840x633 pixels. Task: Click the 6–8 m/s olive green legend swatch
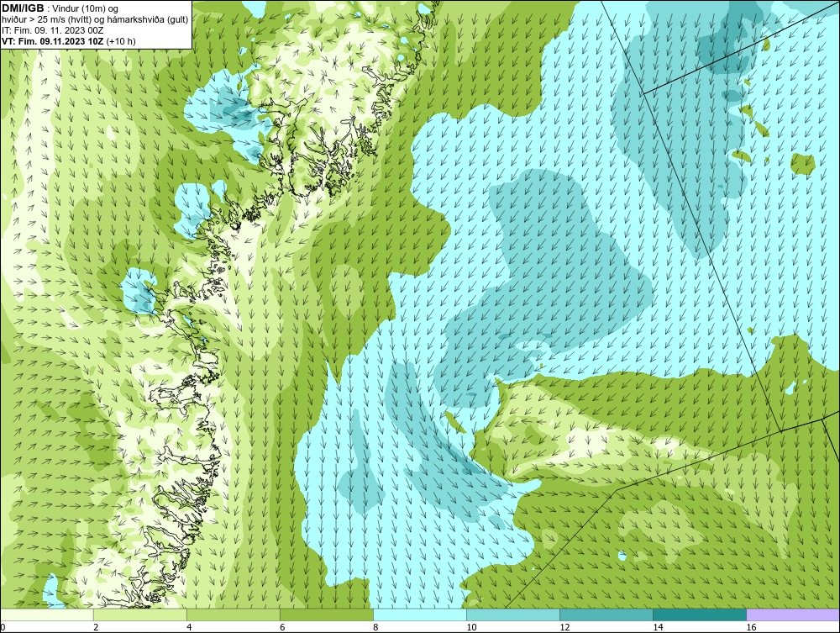pyautogui.click(x=327, y=615)
